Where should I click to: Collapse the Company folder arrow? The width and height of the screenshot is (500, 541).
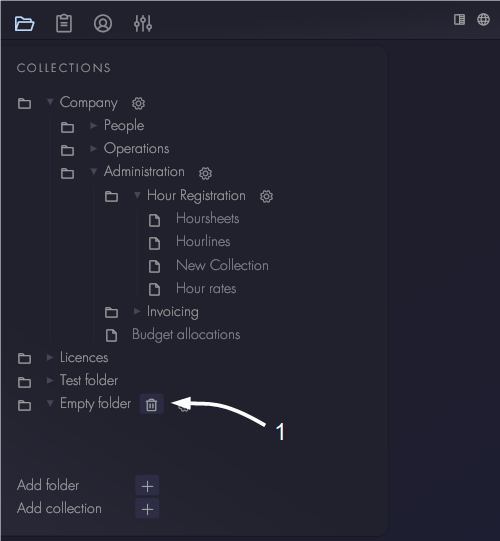tap(50, 102)
